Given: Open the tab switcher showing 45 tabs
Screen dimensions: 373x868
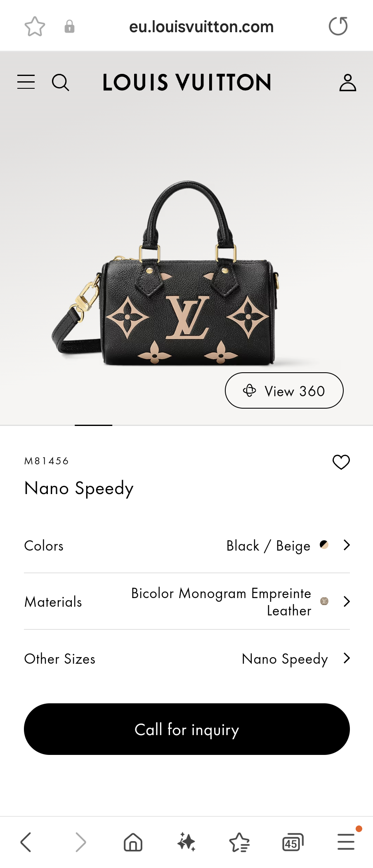Looking at the screenshot, I should pos(293,842).
